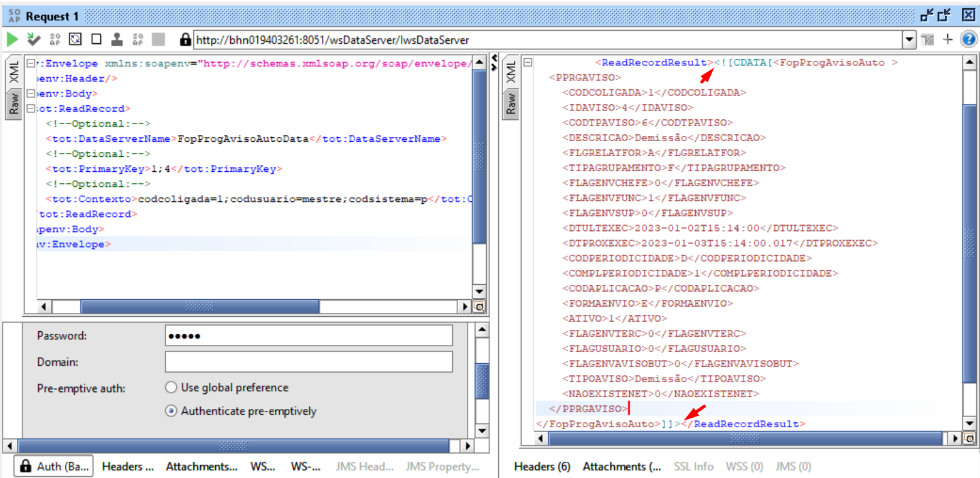Click the DTPROXEXEC 2023-01-03 line
Viewport: 980px width, 478px height.
pos(720,243)
